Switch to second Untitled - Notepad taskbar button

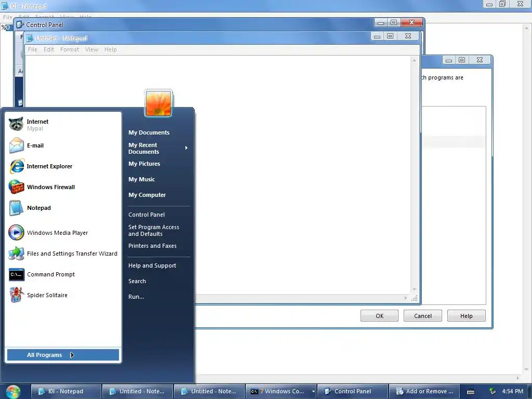click(209, 391)
